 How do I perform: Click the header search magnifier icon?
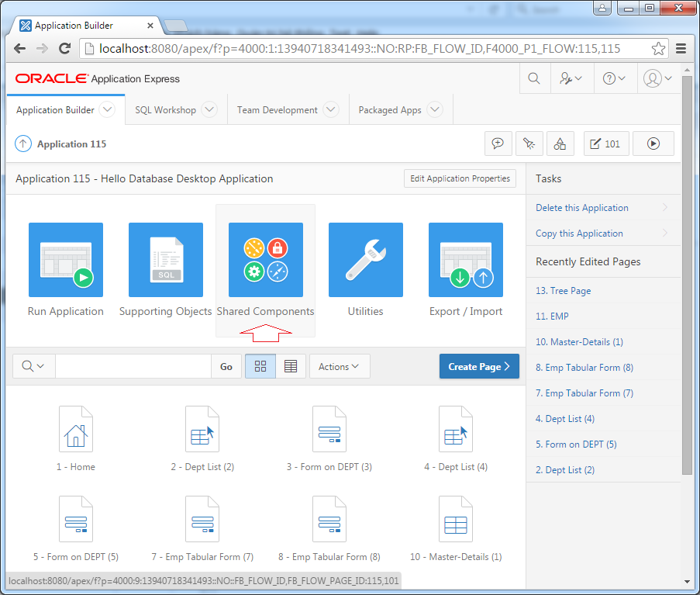coord(534,78)
